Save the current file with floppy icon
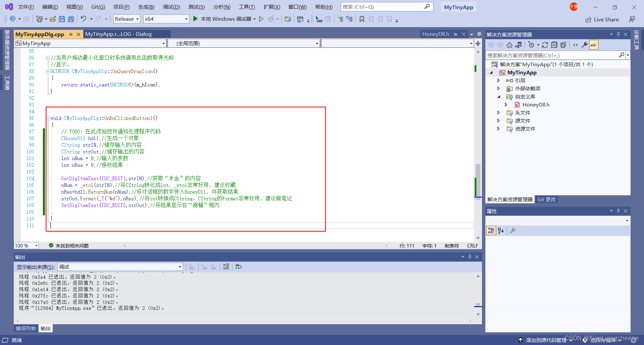Screen dimensions: 644x345 point(62,19)
